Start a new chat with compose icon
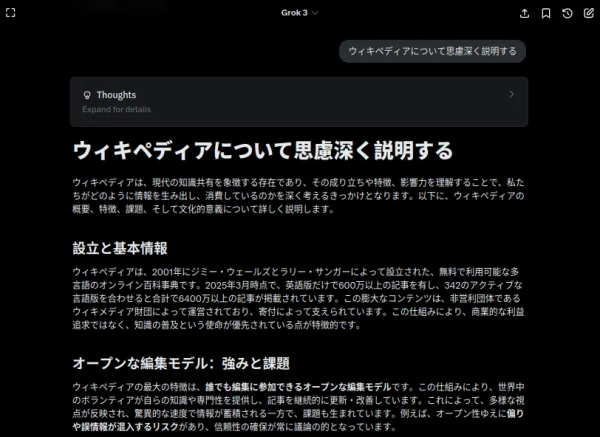 (587, 13)
